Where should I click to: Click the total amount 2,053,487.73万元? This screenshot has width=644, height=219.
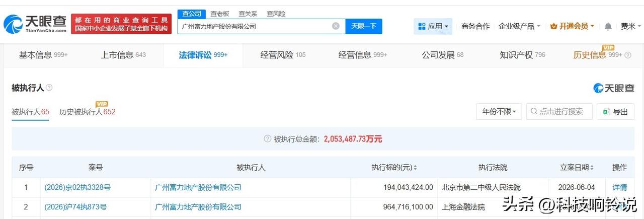pyautogui.click(x=353, y=139)
